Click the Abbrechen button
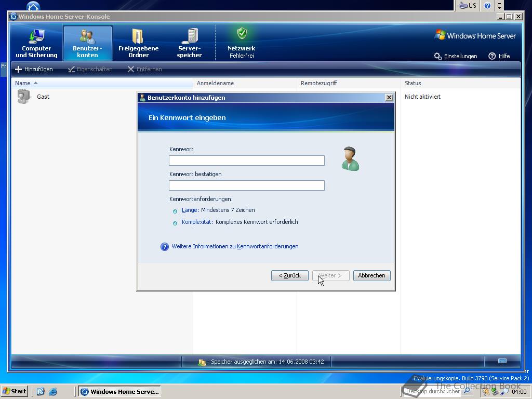532x399 pixels. pos(372,275)
